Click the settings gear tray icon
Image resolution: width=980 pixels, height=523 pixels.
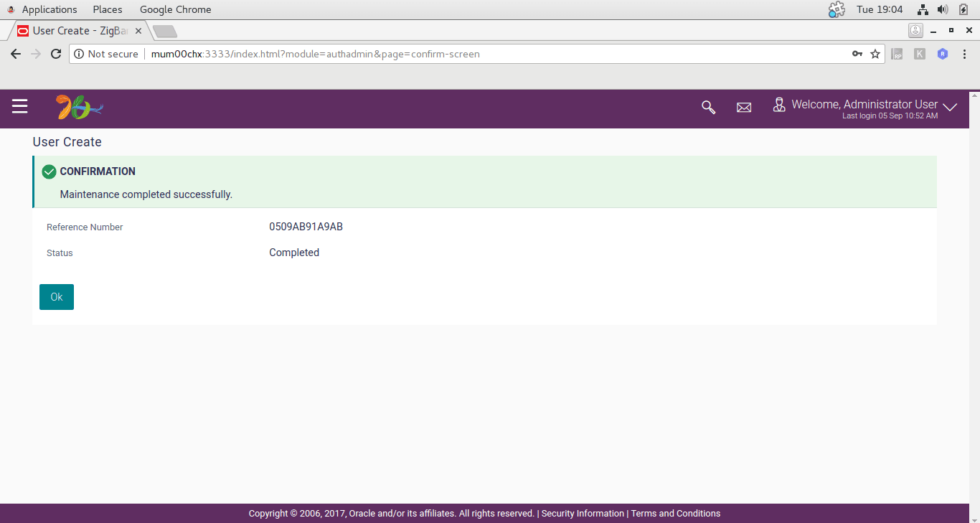click(837, 9)
